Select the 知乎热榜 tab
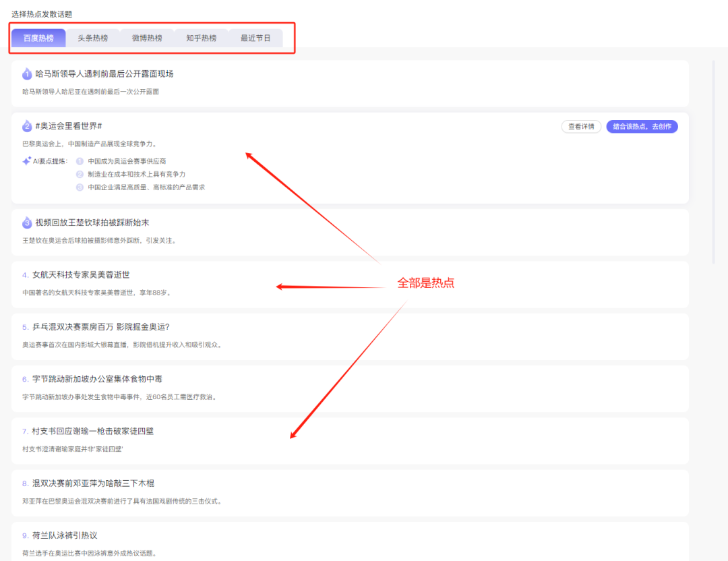 [201, 38]
